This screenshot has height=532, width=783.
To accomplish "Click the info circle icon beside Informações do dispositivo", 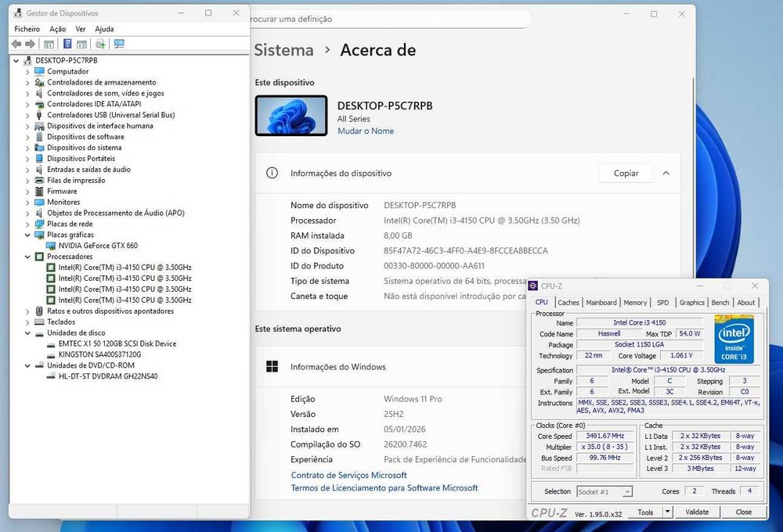I will 272,173.
